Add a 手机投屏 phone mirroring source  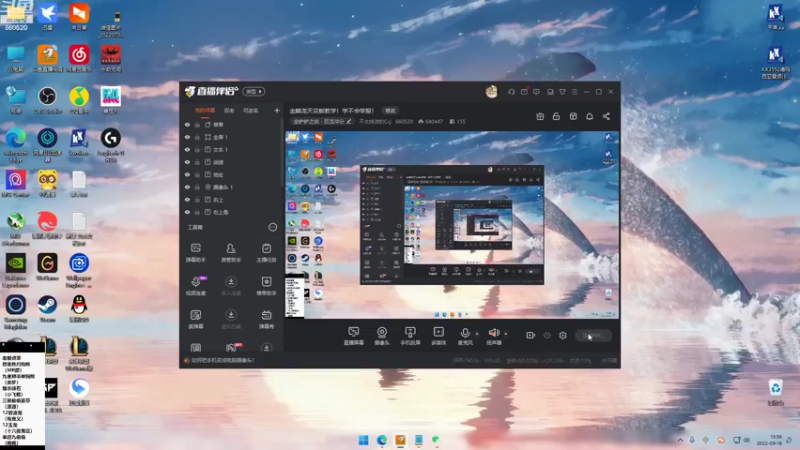click(410, 336)
